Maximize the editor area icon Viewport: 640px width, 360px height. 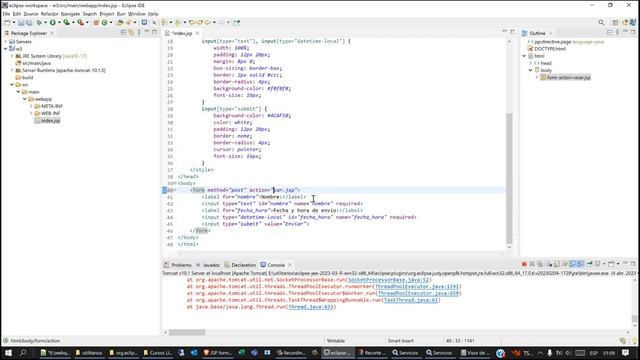pos(513,32)
